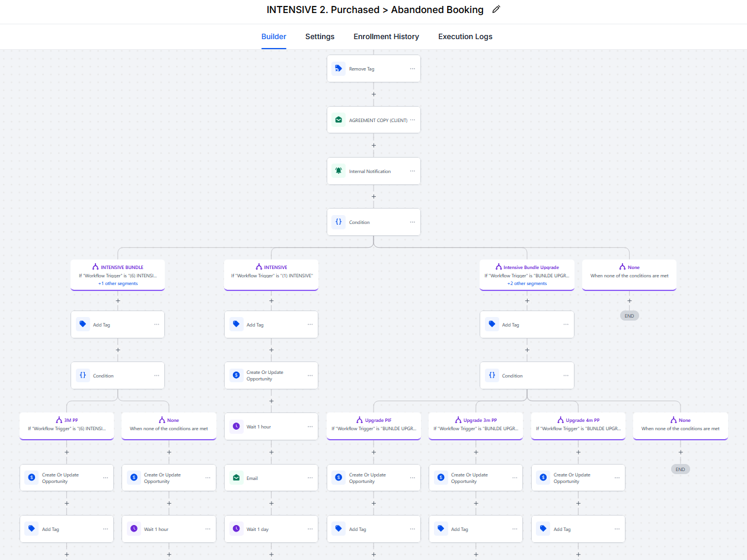Open the Enrollment History tab
Image resolution: width=747 pixels, height=560 pixels.
tap(386, 37)
